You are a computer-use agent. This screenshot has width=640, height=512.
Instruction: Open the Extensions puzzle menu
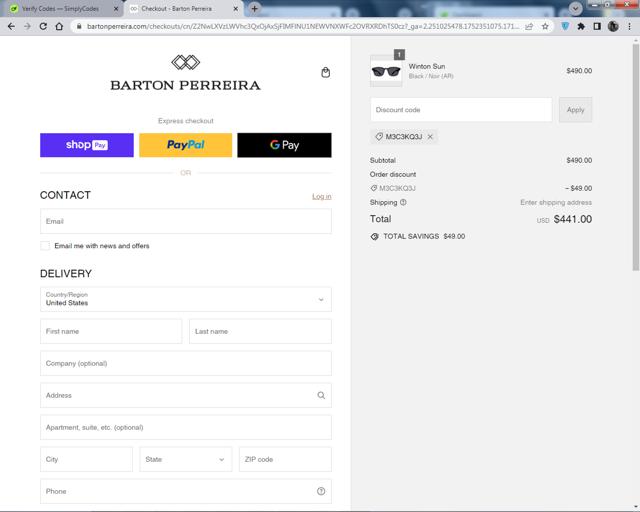[581, 27]
